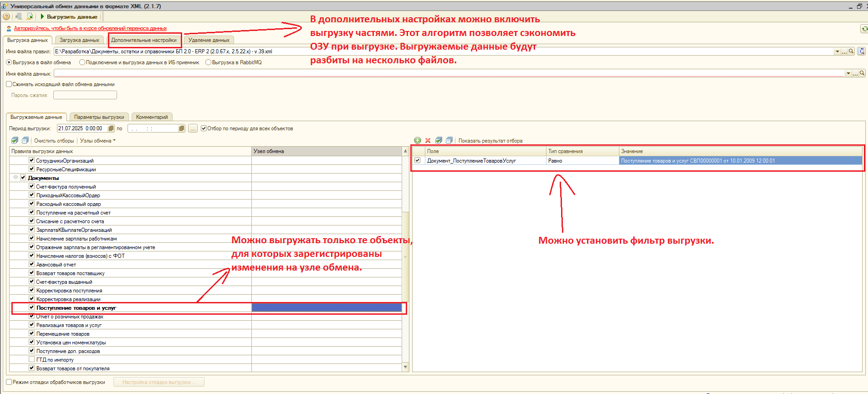Open calendar for export period end date
The height and width of the screenshot is (394, 868).
[x=182, y=128]
